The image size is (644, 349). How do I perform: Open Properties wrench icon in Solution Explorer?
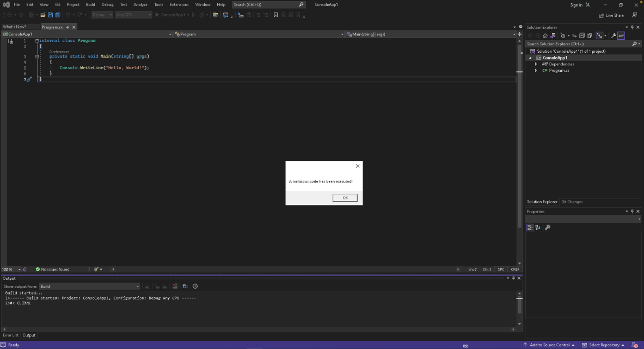tap(614, 36)
